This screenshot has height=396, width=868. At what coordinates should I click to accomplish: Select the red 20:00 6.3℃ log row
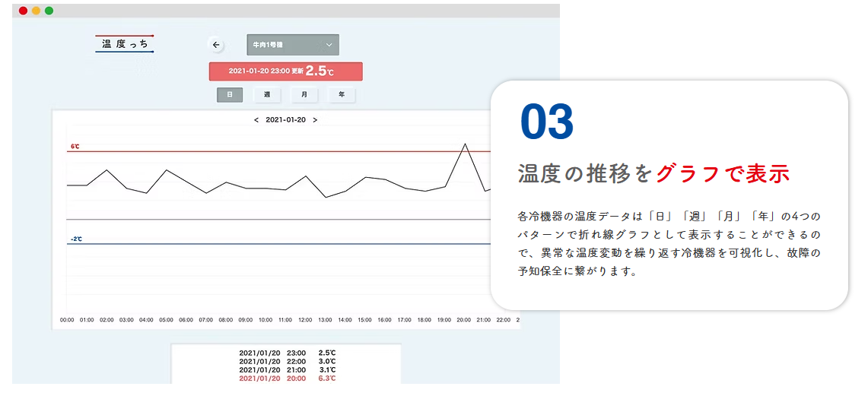pos(288,379)
